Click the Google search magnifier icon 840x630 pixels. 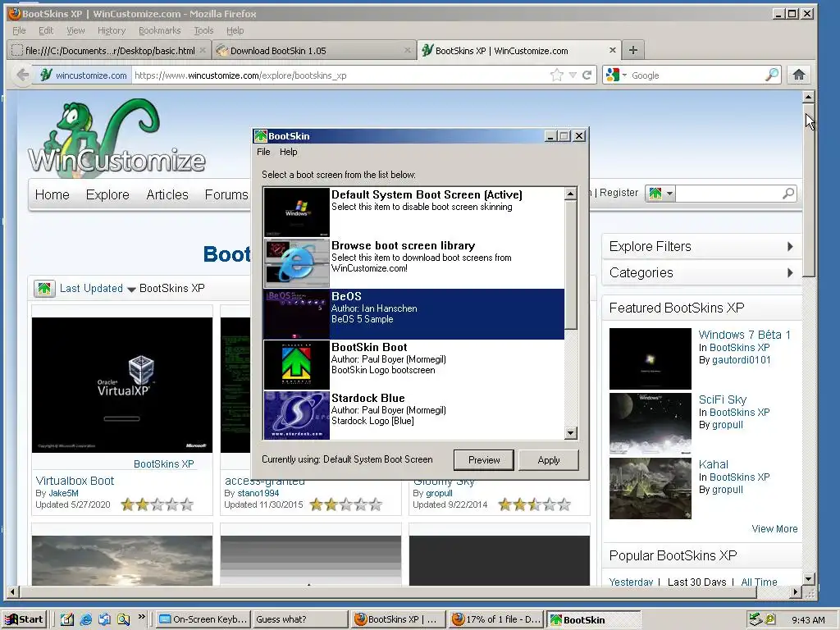tap(772, 75)
